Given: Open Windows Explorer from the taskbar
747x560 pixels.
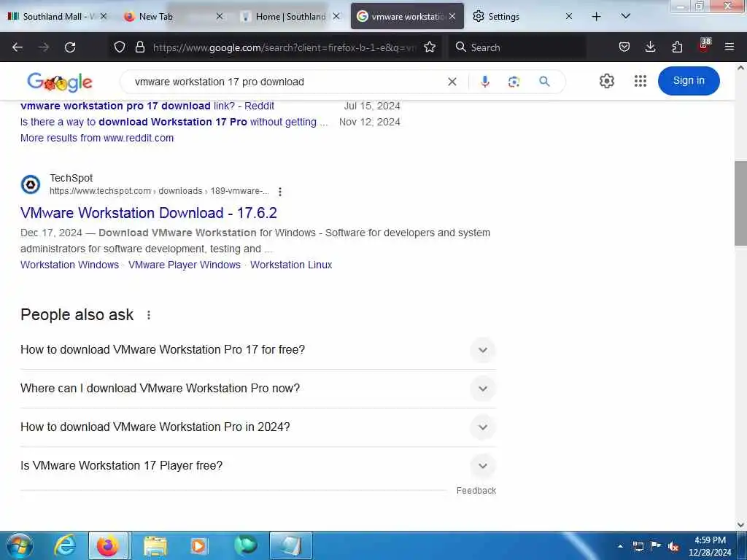Looking at the screenshot, I should (x=155, y=545).
